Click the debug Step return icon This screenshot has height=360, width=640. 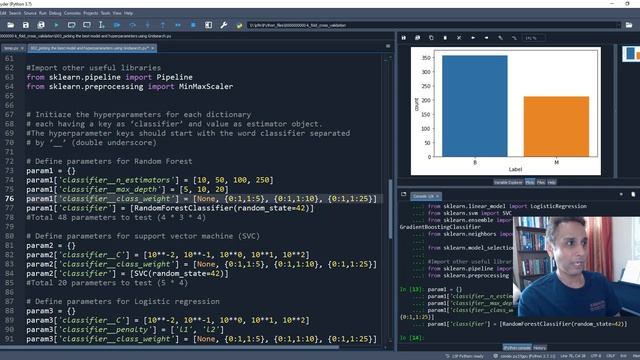click(x=163, y=25)
